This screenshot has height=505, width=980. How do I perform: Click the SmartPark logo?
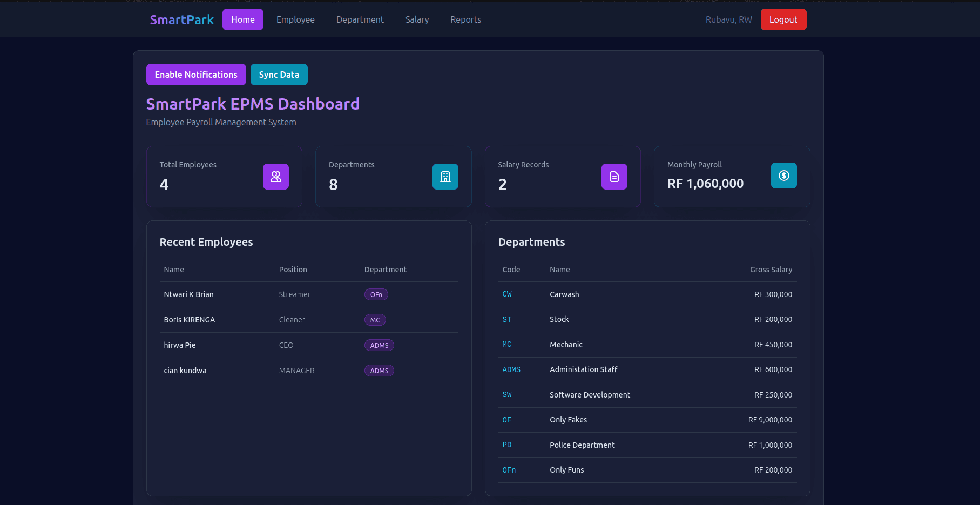[x=181, y=19]
